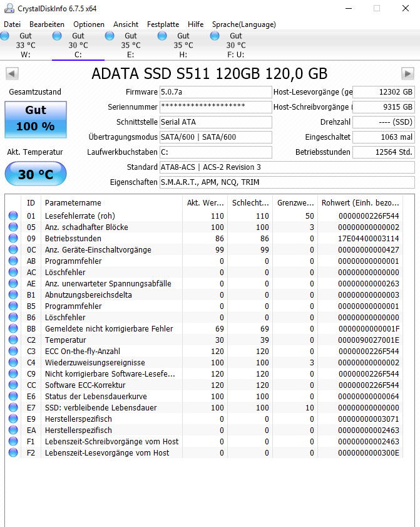This screenshot has height=527, width=420.
Task: Go to next disk with right arrow
Action: tap(407, 73)
